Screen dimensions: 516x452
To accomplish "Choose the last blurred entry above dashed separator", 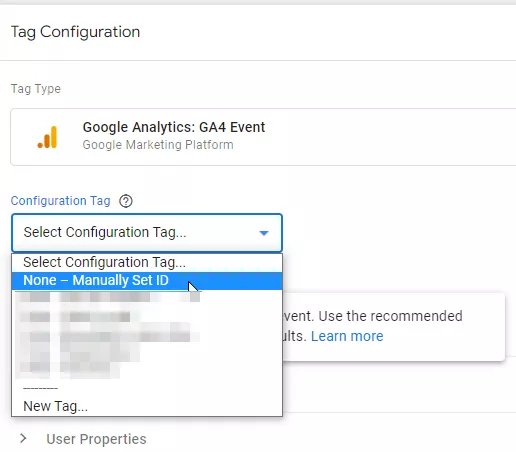I will [147, 369].
